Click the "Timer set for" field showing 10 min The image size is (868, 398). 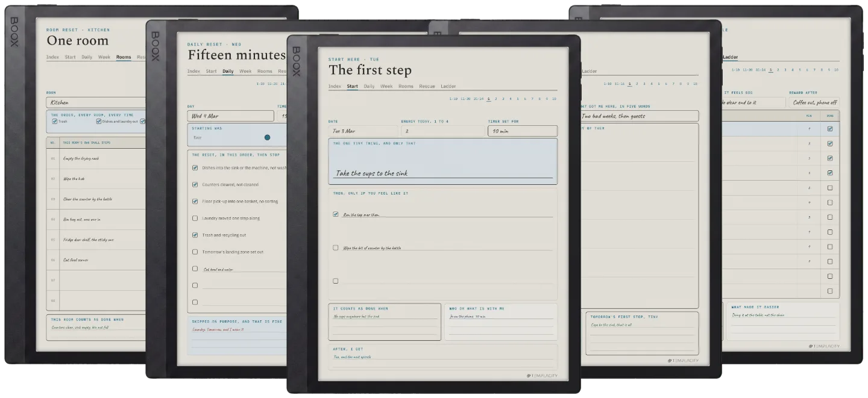coord(522,131)
